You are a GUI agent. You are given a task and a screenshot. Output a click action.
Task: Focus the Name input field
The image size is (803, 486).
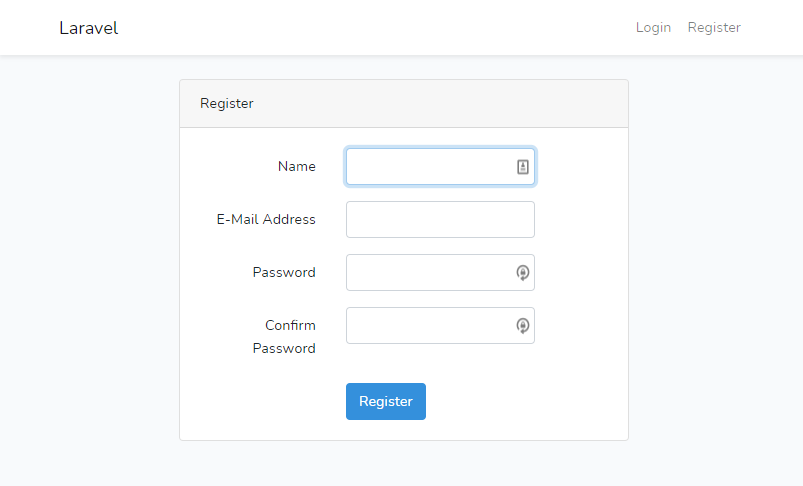coord(428,167)
